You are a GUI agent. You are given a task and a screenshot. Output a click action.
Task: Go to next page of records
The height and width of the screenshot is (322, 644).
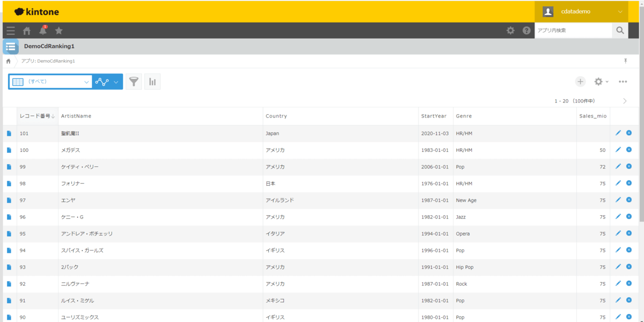625,101
